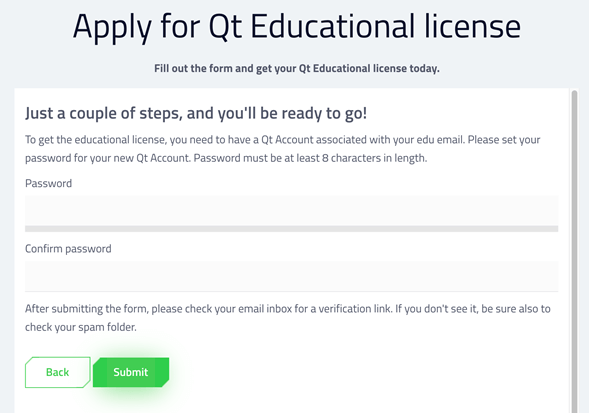Click the "Confirm password" field label
The image size is (589, 413).
click(x=68, y=249)
